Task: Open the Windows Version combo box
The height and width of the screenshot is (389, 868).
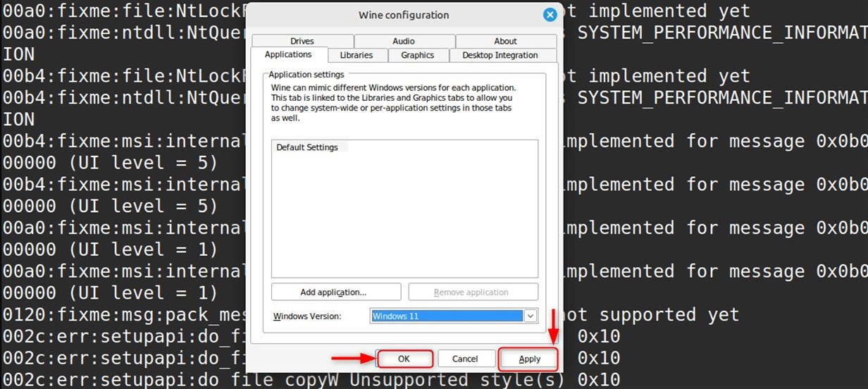Action: tap(454, 316)
